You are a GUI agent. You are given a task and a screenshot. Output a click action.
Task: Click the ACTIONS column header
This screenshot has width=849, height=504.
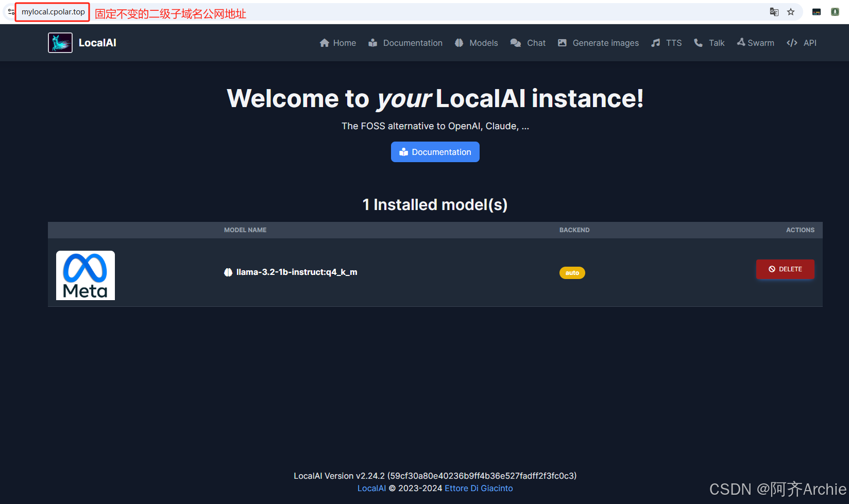click(x=800, y=230)
